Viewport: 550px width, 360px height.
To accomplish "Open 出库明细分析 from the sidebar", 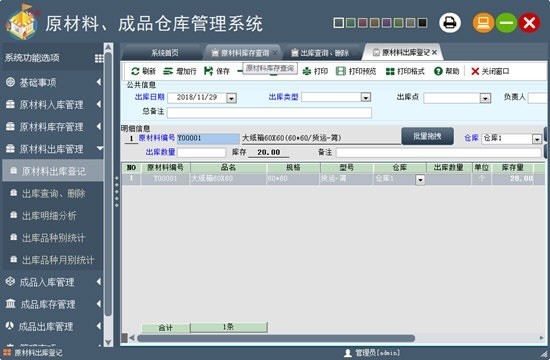I will click(53, 215).
